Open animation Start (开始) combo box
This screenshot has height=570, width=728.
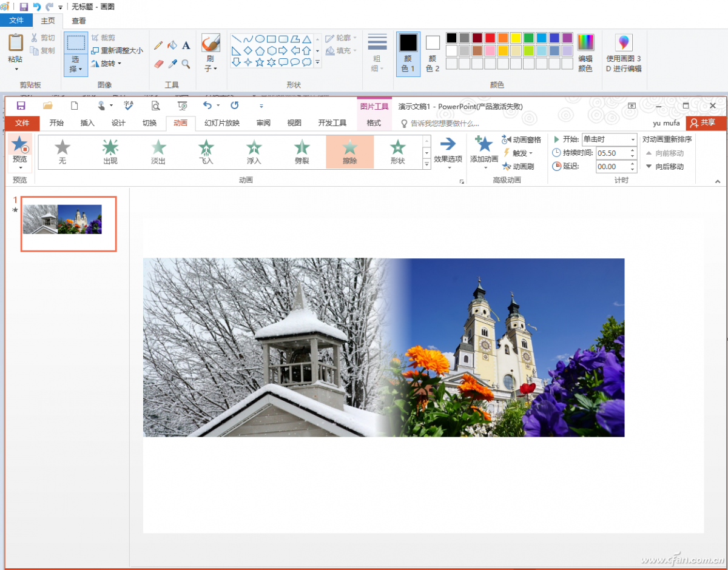click(x=609, y=139)
